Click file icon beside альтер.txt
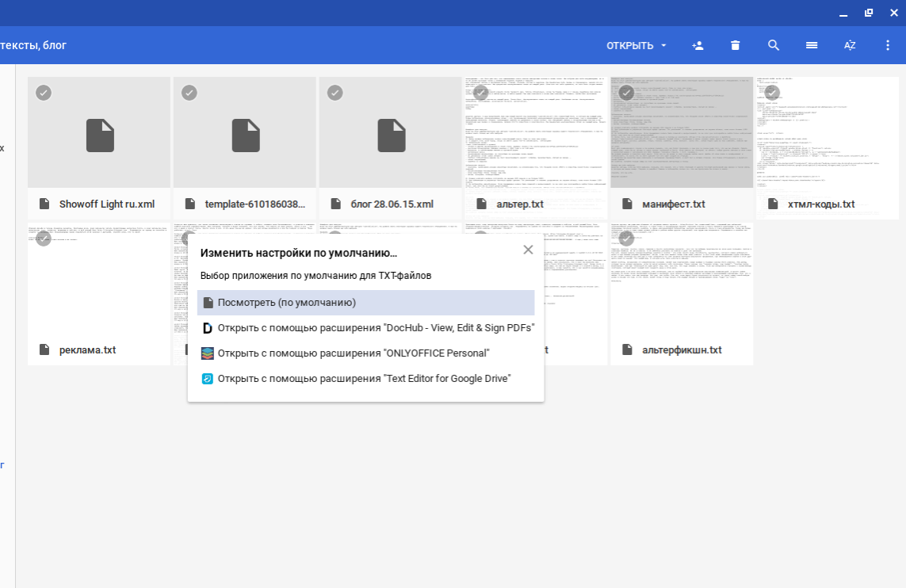This screenshot has height=588, width=906. pos(481,204)
